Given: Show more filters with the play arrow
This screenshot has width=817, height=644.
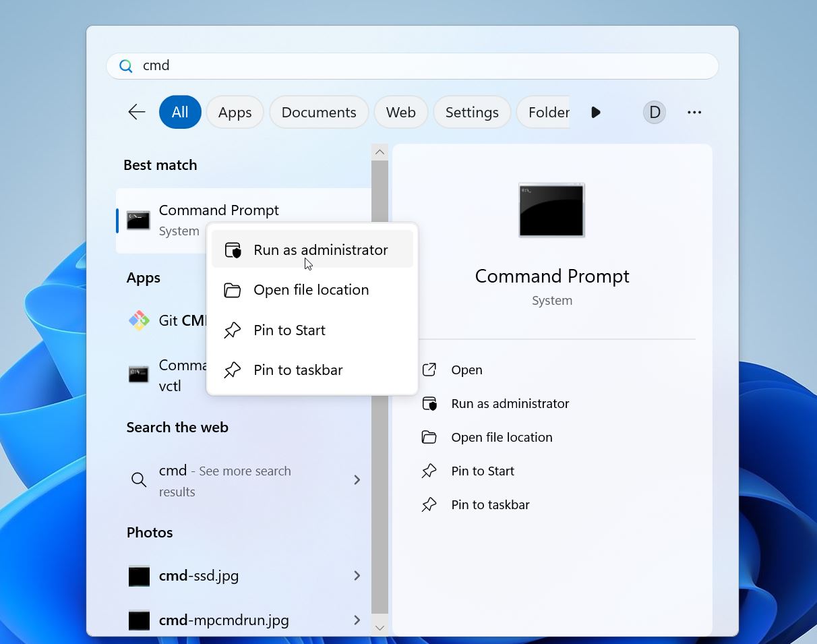Looking at the screenshot, I should [595, 112].
